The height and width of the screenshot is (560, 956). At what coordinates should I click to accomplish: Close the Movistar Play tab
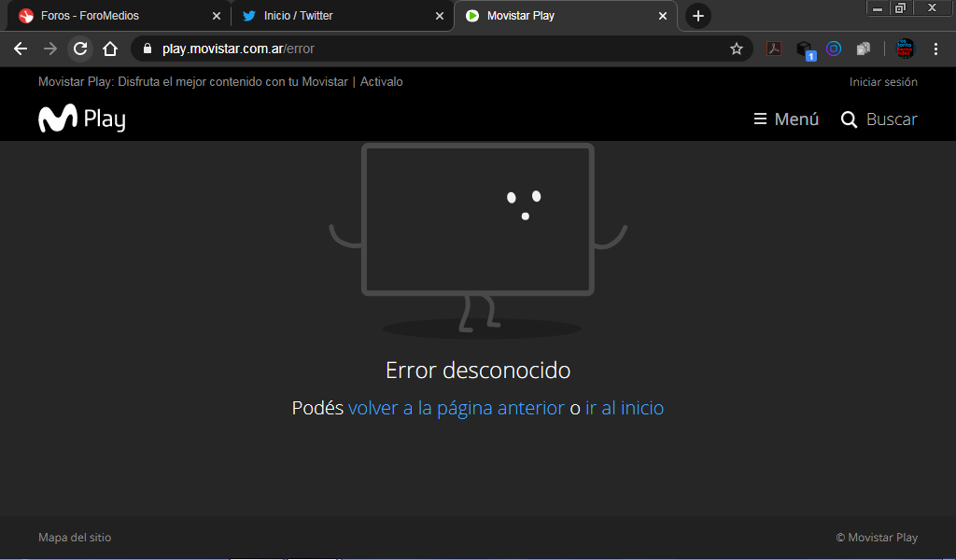(x=663, y=16)
